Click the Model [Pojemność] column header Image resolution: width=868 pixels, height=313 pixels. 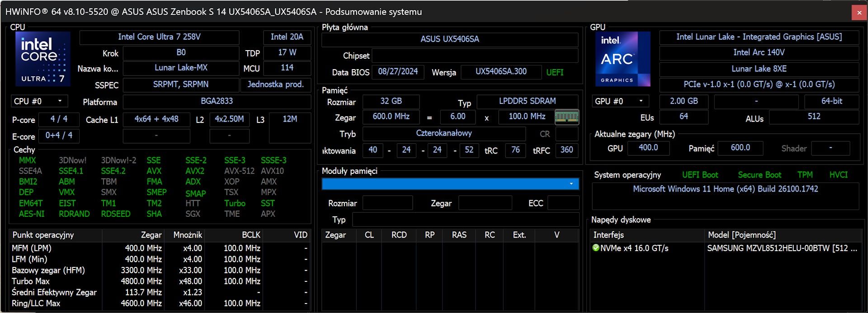pyautogui.click(x=783, y=235)
